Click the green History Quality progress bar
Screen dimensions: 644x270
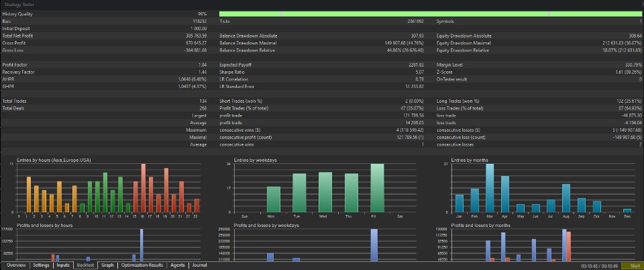click(x=431, y=14)
